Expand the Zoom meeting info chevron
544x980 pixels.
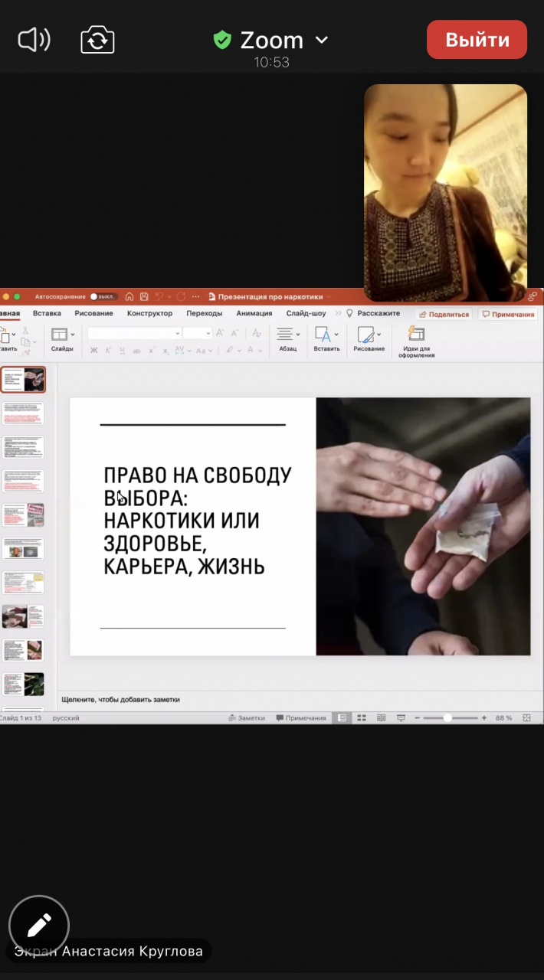(x=322, y=40)
